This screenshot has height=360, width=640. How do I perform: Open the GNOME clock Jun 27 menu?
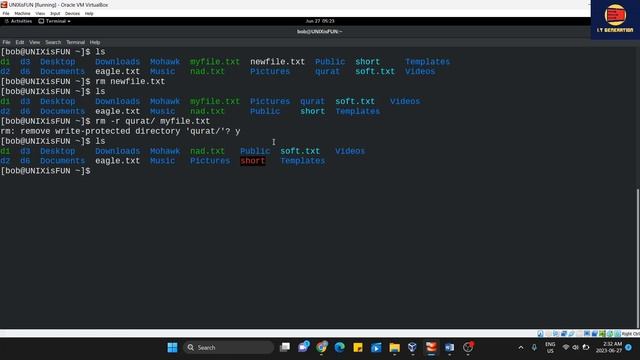point(320,21)
